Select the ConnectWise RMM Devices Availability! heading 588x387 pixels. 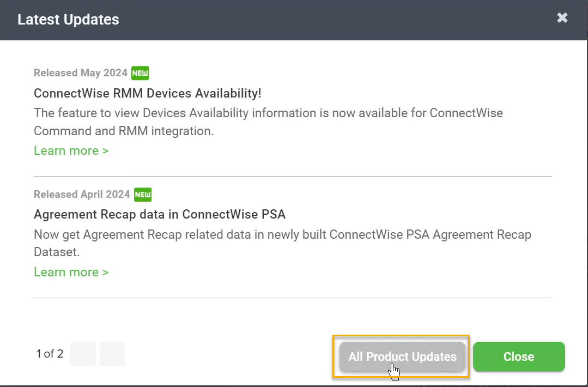(x=147, y=93)
